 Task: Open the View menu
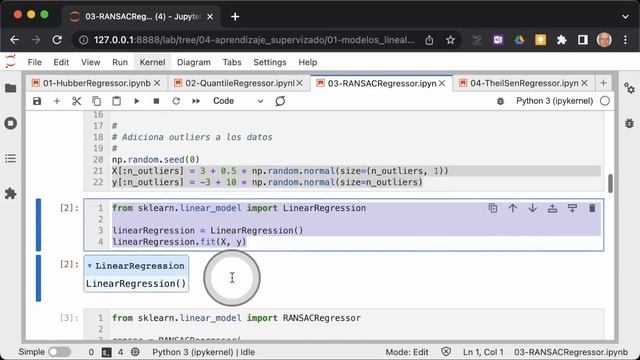pos(91,62)
